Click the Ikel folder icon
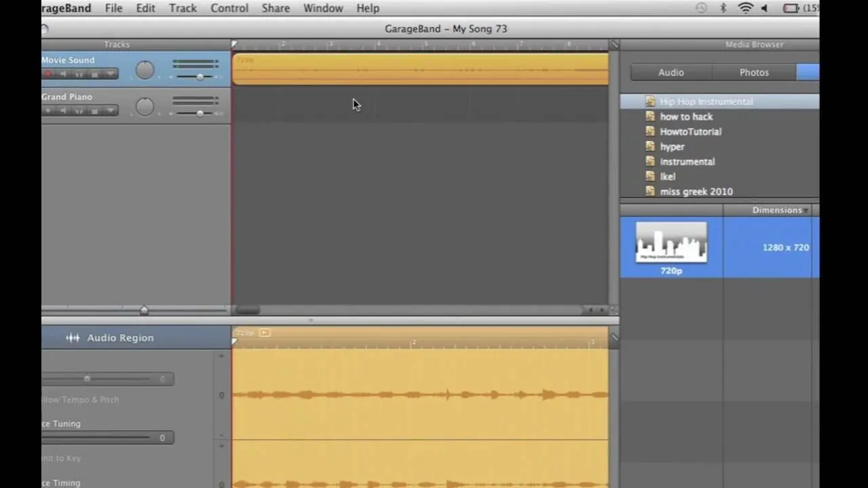 pos(650,176)
